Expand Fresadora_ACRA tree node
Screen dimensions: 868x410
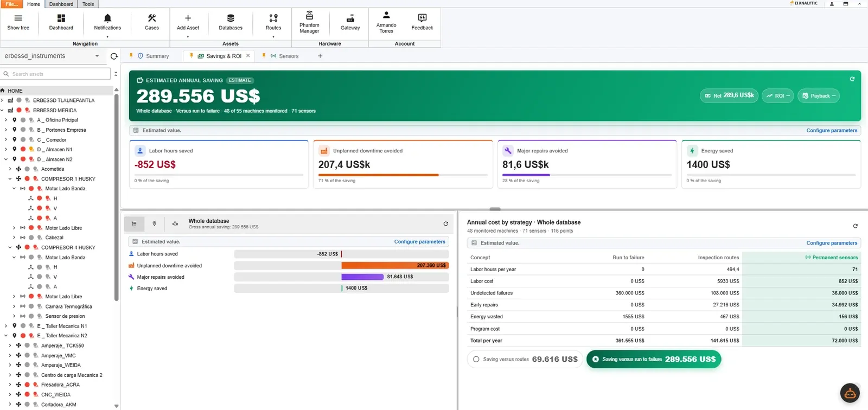tap(10, 385)
